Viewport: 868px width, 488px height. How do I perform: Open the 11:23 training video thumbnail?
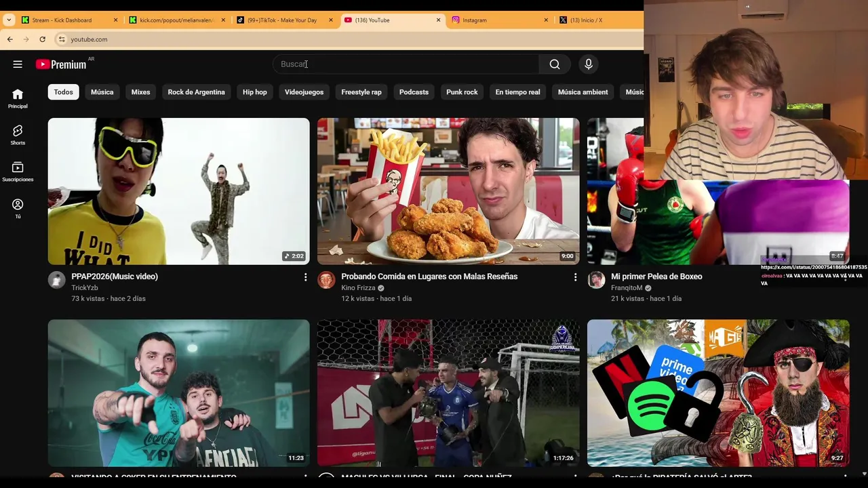[178, 393]
